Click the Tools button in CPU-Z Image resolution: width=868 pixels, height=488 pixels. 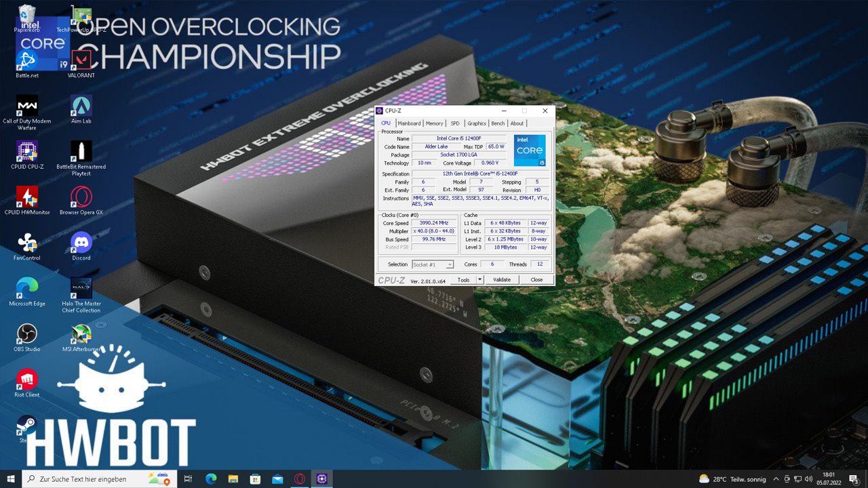pos(463,279)
